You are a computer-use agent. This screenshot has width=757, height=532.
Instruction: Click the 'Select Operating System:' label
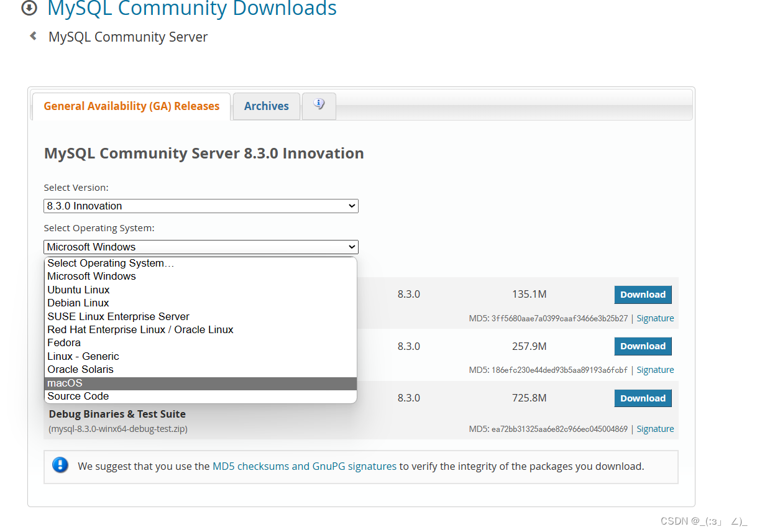[x=99, y=228]
